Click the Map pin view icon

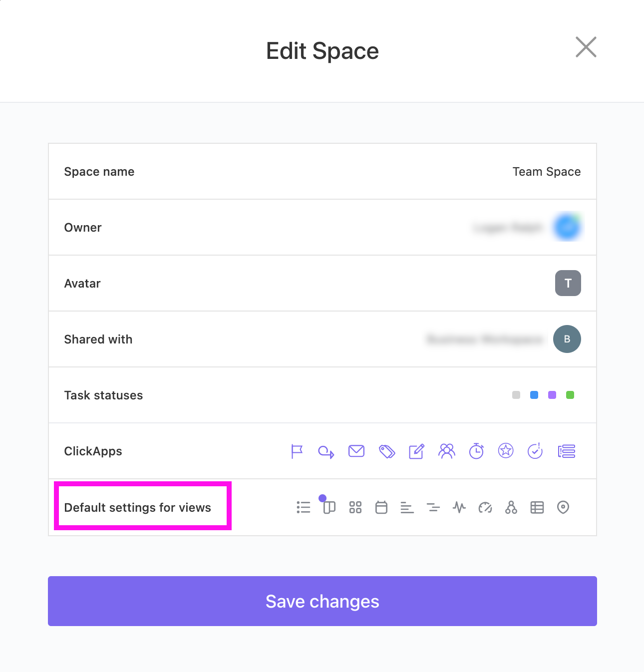tap(563, 508)
